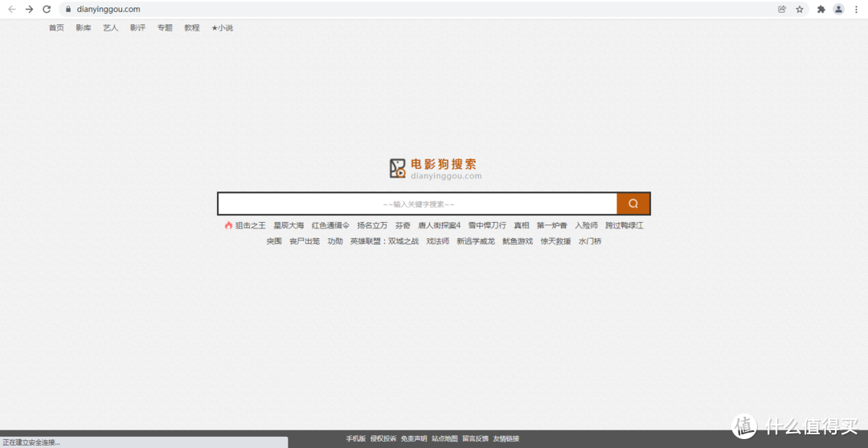Reload the page with the refresh icon

point(47,10)
